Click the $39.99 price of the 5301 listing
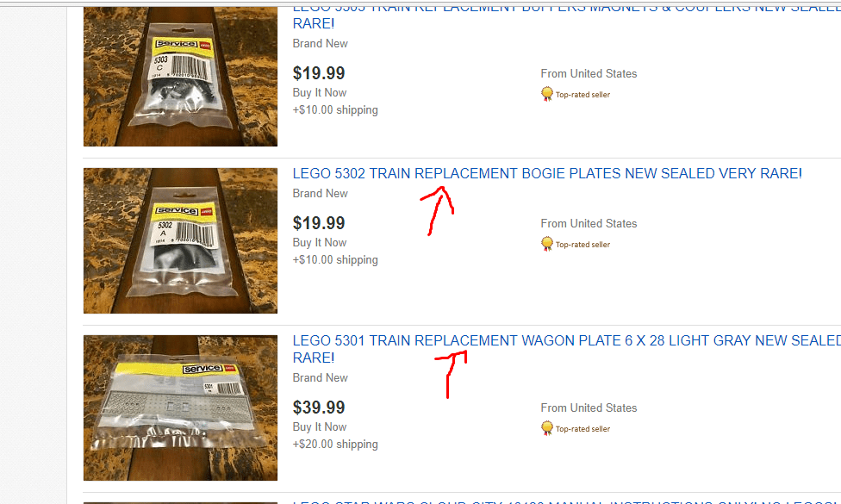Image resolution: width=841 pixels, height=504 pixels. [x=319, y=408]
